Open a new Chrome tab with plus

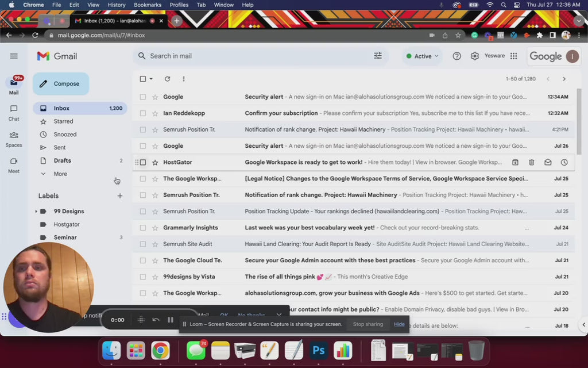pyautogui.click(x=177, y=21)
